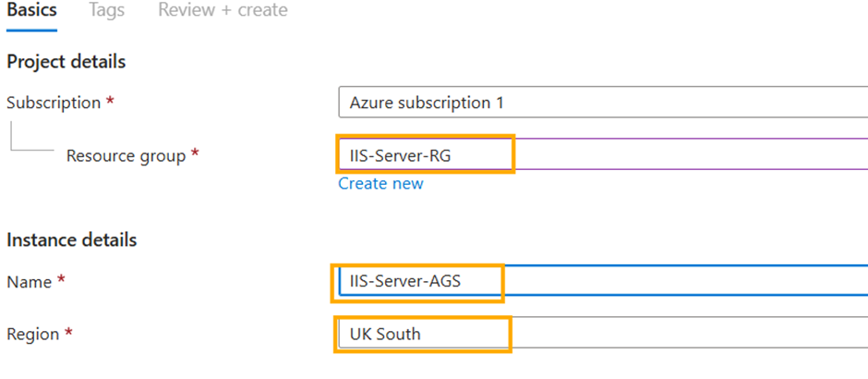
Task: Click the required asterisk beside Resource group
Action: click(195, 155)
